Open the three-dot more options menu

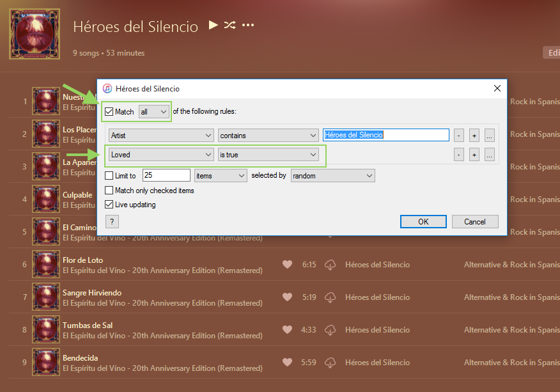click(x=248, y=26)
